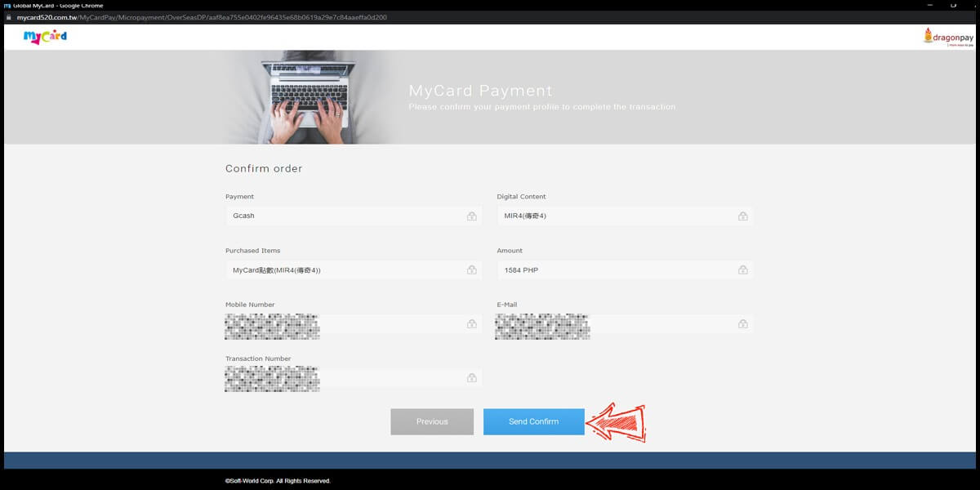Click the lock icon in 1584 PHP amount field
Viewport: 980px width, 490px height.
(x=743, y=270)
